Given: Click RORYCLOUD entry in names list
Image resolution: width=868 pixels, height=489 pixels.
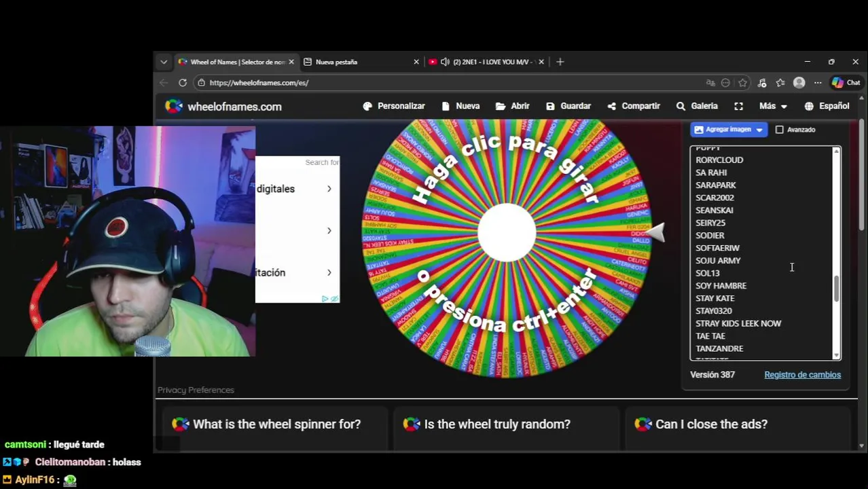Looking at the screenshot, I should [719, 160].
